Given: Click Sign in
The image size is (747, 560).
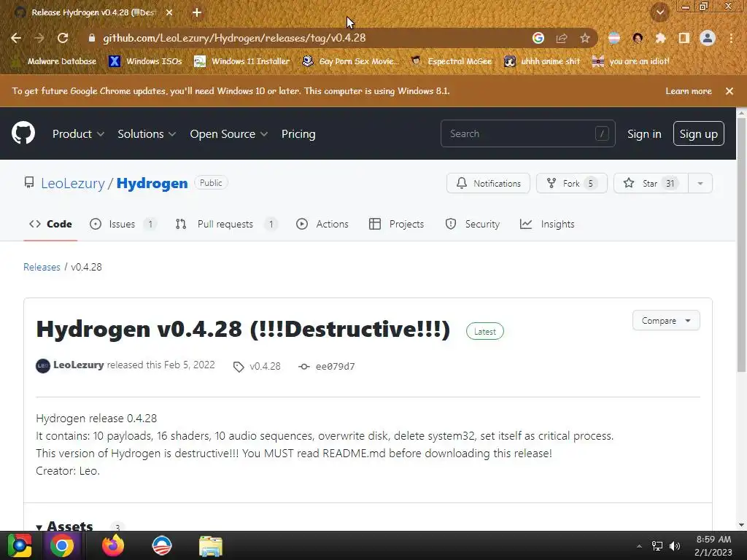Looking at the screenshot, I should [x=644, y=134].
